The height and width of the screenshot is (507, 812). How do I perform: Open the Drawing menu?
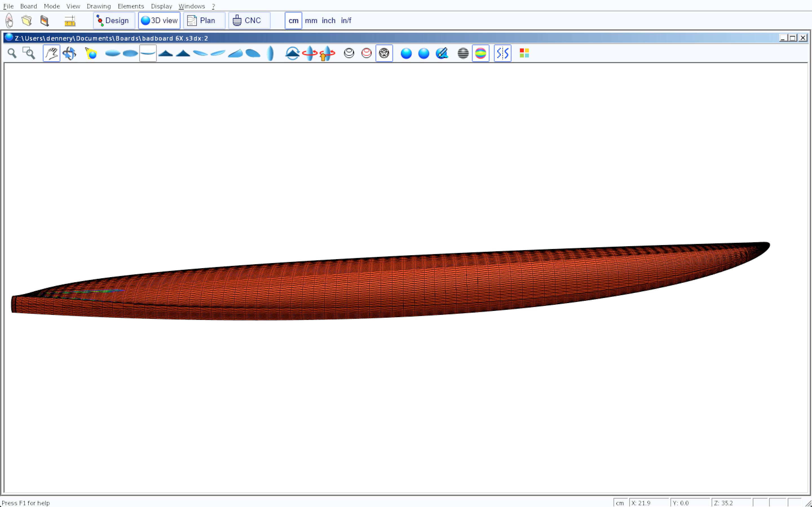(99, 6)
